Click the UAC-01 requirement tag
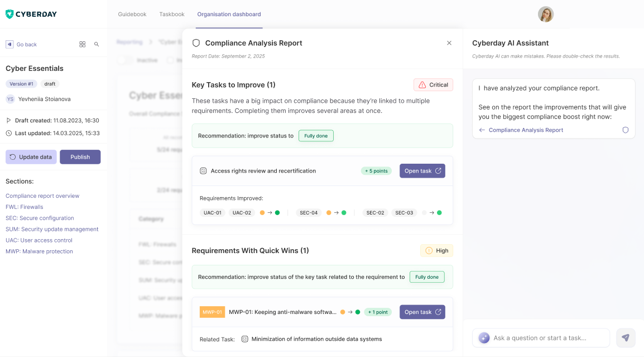 213,213
